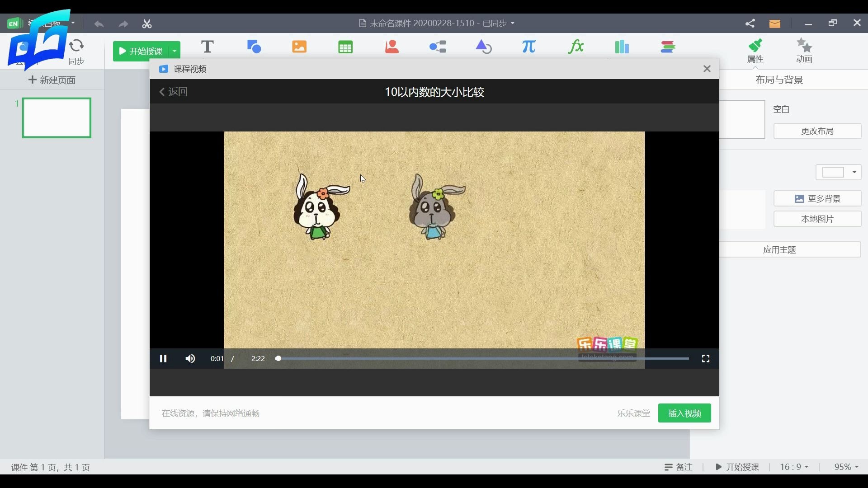Click 开始授课 in status bar
The width and height of the screenshot is (868, 488).
[737, 467]
